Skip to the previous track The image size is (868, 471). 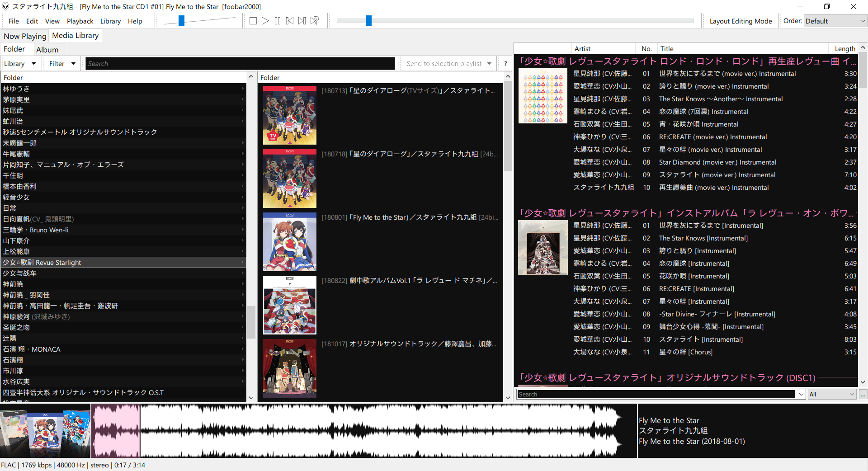tap(290, 20)
